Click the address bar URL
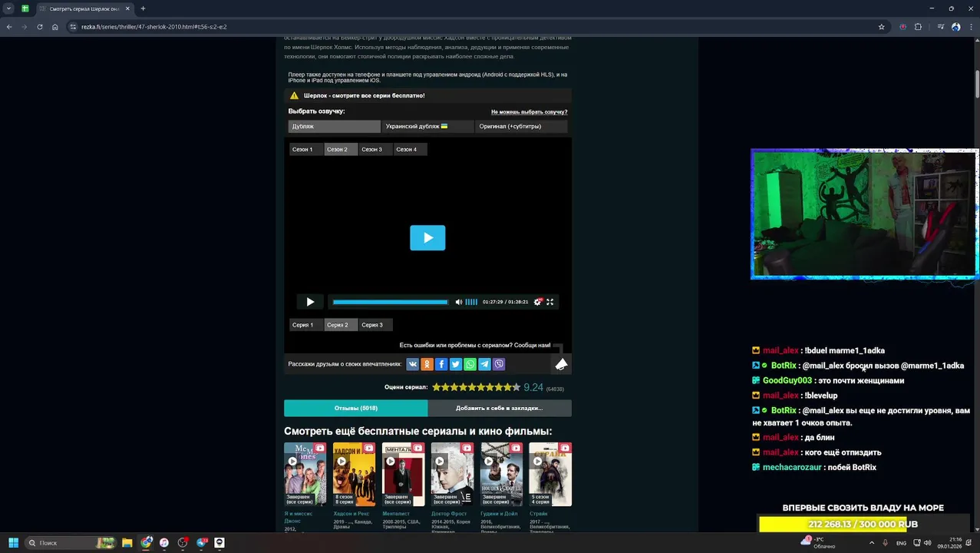 [153, 27]
